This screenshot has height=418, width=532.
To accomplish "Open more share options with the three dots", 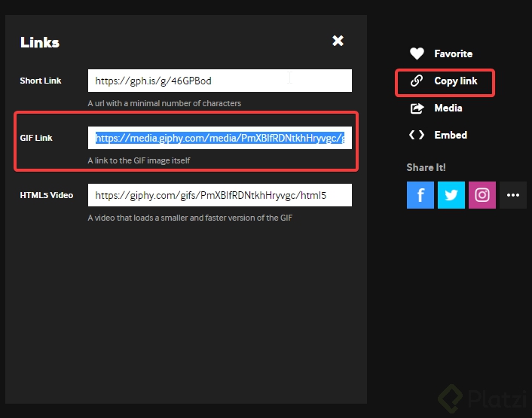I will click(x=513, y=195).
